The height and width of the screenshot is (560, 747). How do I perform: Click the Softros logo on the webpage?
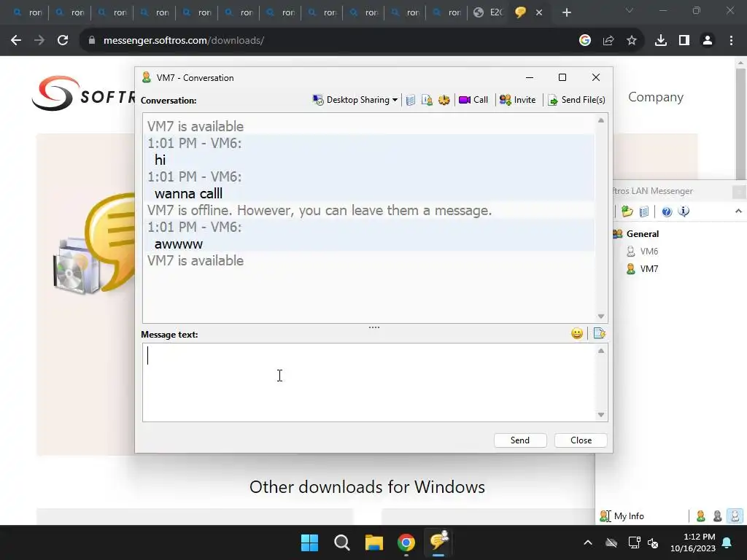[x=83, y=93]
